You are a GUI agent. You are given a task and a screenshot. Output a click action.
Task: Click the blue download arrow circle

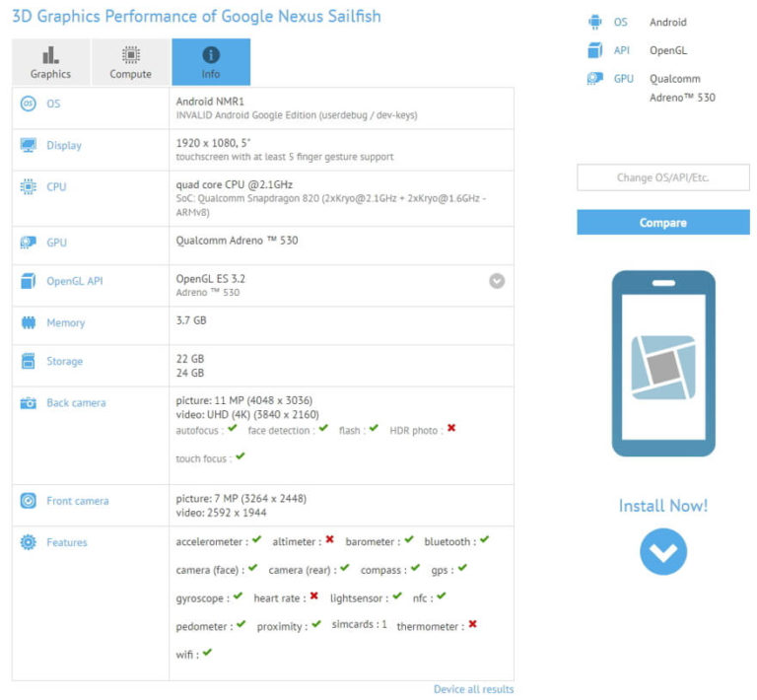tap(663, 551)
